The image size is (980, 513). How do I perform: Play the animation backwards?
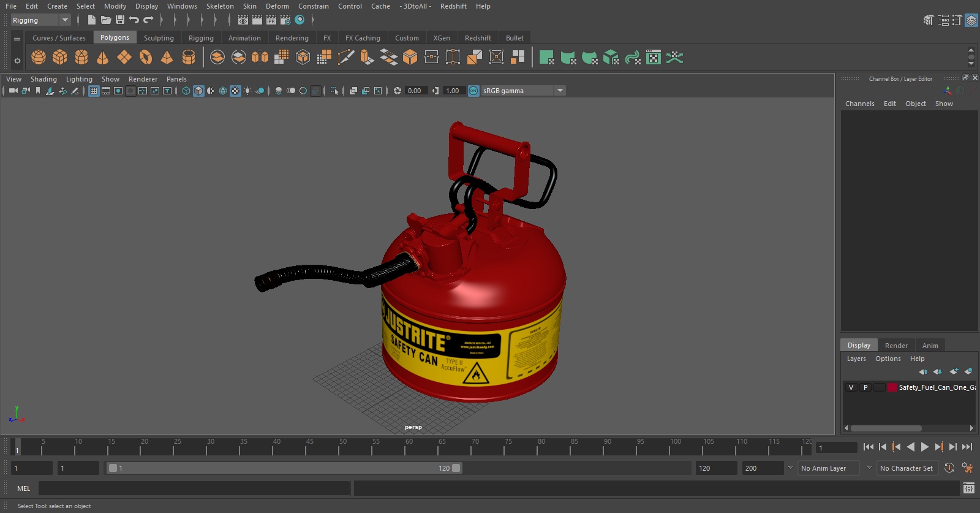(x=911, y=447)
